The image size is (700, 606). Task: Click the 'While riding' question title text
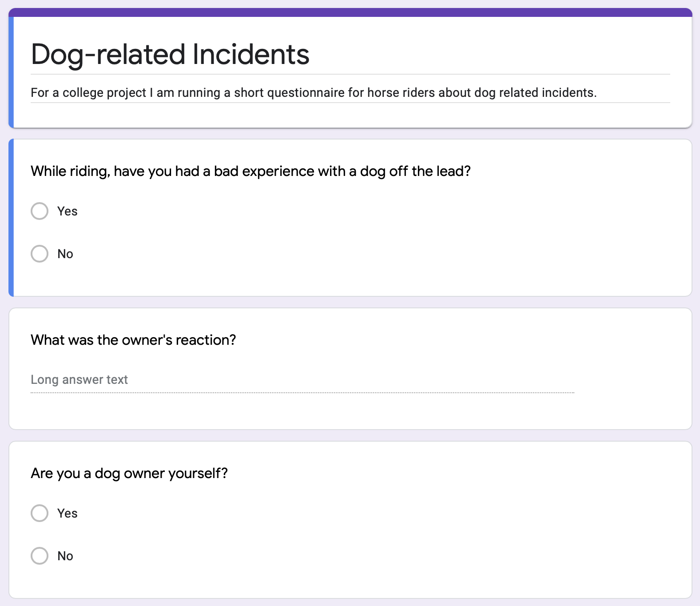coord(251,171)
